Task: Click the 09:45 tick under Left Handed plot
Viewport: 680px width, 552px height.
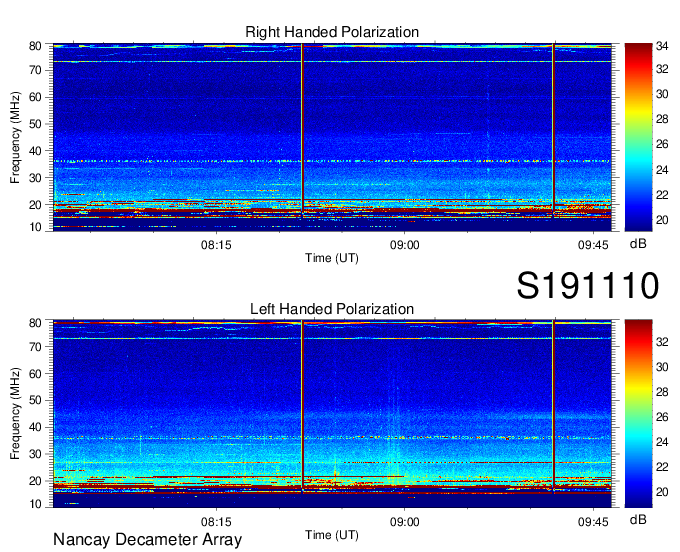Action: pyautogui.click(x=593, y=522)
